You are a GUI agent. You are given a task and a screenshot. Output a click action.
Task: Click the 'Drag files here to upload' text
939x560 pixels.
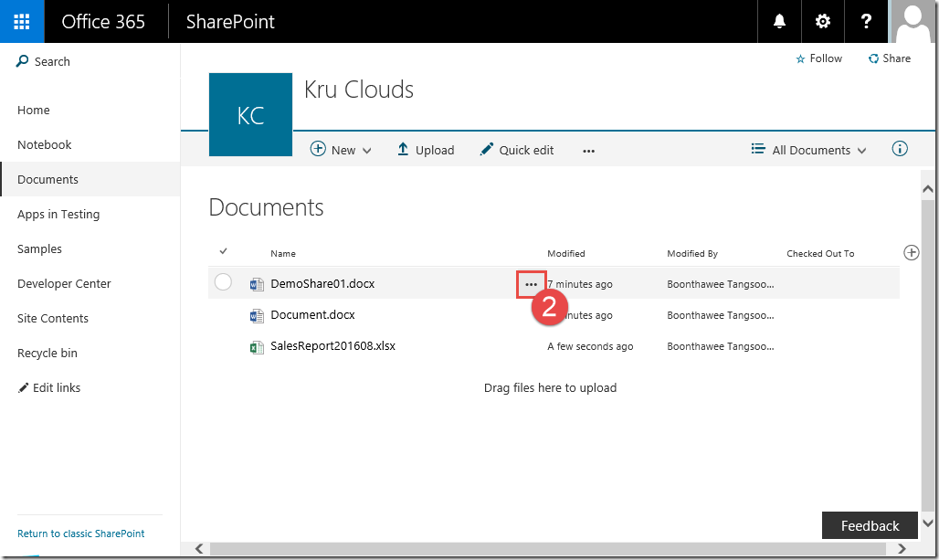[551, 388]
